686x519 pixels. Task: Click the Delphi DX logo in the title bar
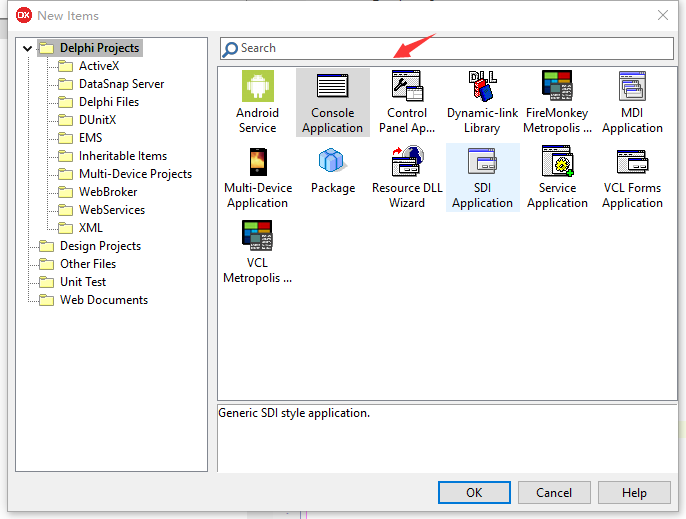24,15
